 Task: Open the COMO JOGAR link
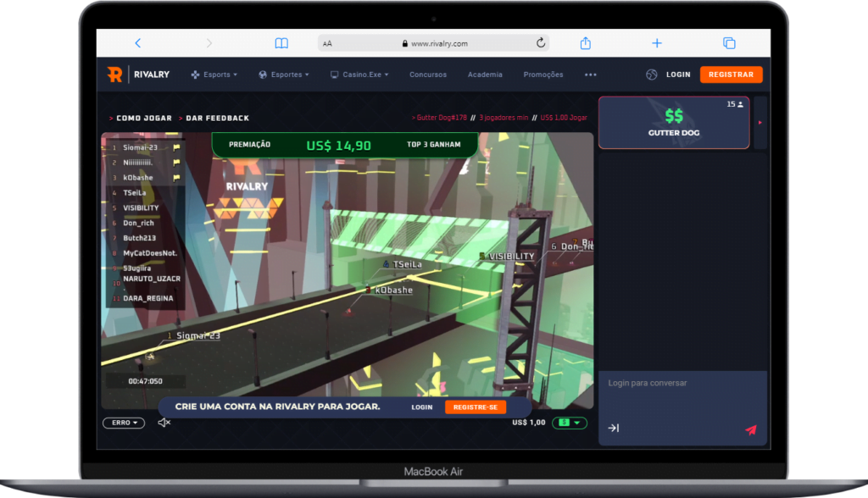click(x=144, y=119)
